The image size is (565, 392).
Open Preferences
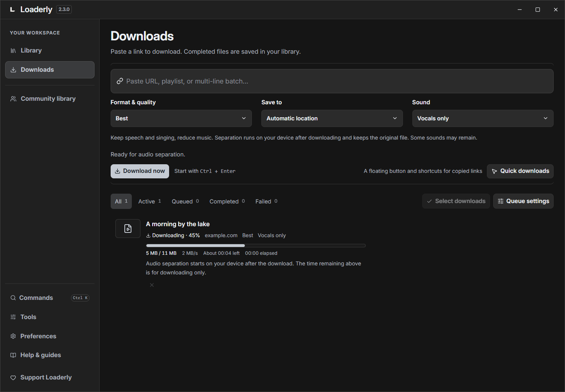pyautogui.click(x=50, y=336)
